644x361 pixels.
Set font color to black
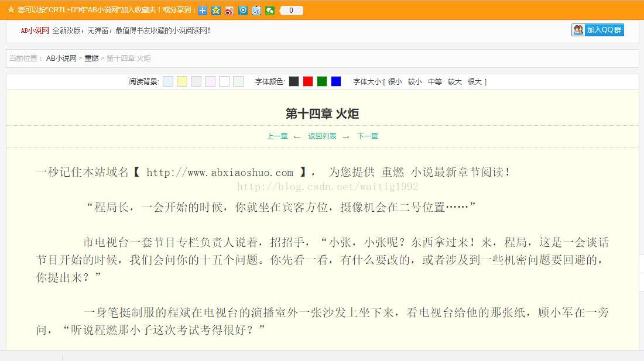(x=294, y=81)
